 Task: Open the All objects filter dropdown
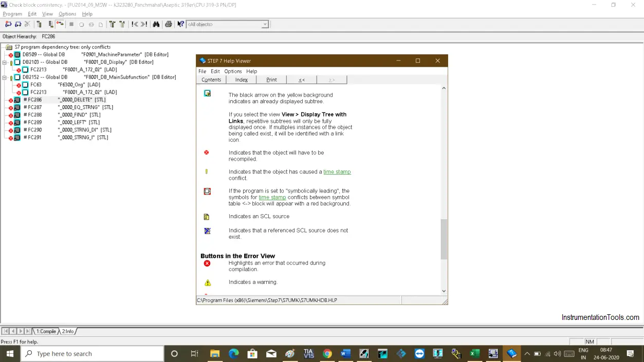point(227,24)
